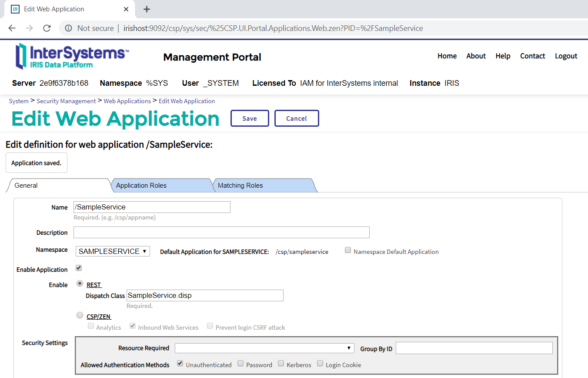
Task: Click the '%SYS' namespace value
Action: (157, 83)
